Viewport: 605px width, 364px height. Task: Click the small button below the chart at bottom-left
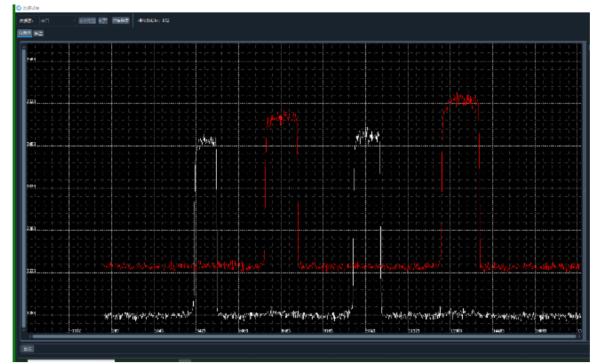tap(27, 349)
